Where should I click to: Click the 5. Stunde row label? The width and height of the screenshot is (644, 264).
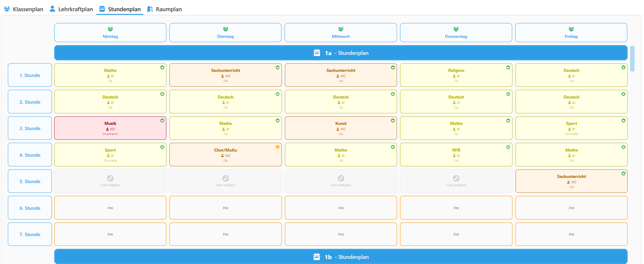click(x=30, y=181)
